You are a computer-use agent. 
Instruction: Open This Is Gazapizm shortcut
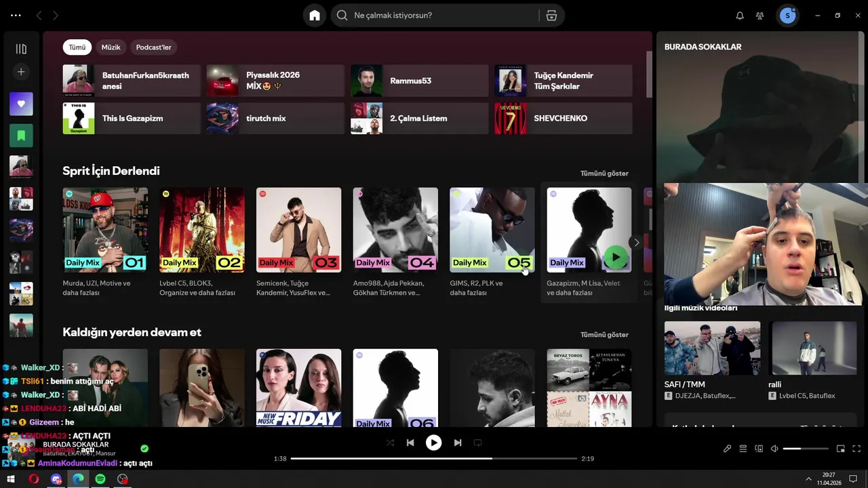pos(132,118)
